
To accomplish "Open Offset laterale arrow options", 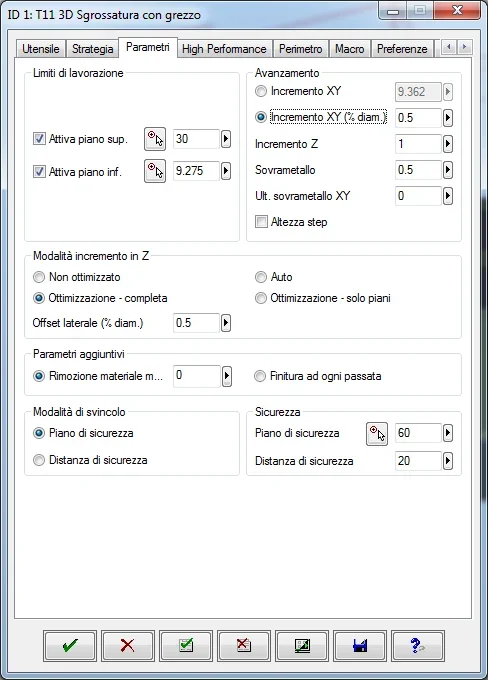I will 226,323.
